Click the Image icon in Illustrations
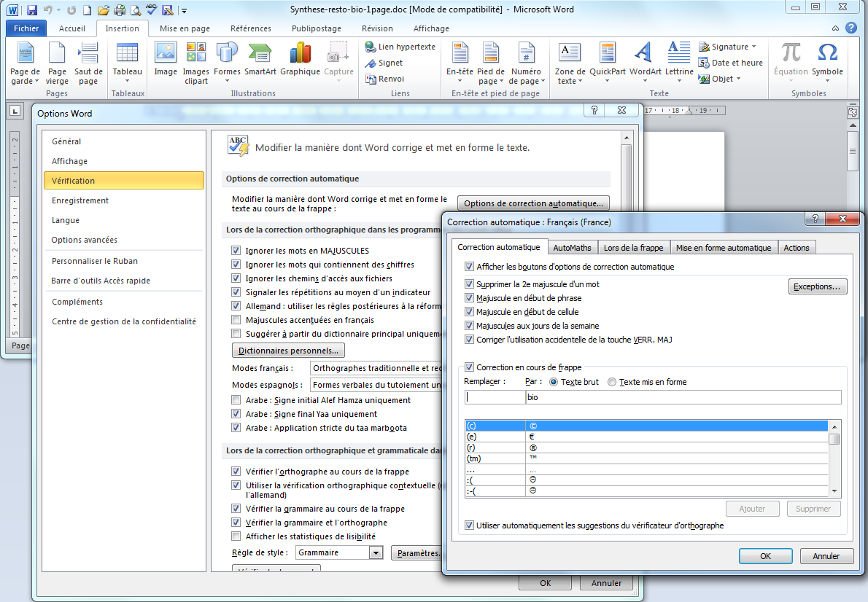 pos(166,53)
